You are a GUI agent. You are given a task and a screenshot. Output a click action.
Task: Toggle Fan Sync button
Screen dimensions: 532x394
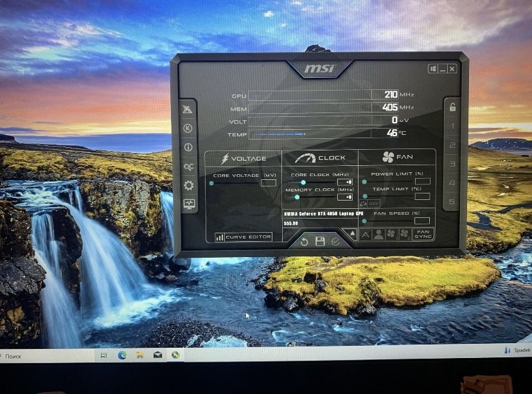[x=423, y=234]
